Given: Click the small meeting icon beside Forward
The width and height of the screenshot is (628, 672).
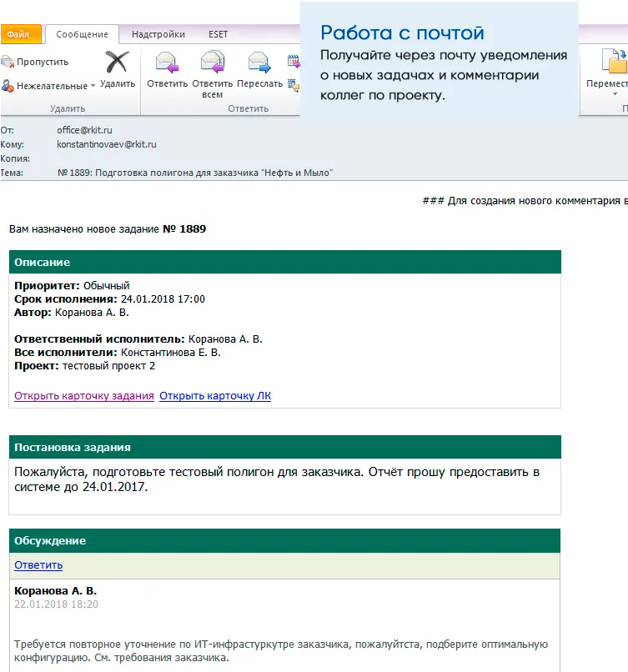Looking at the screenshot, I should pyautogui.click(x=293, y=61).
